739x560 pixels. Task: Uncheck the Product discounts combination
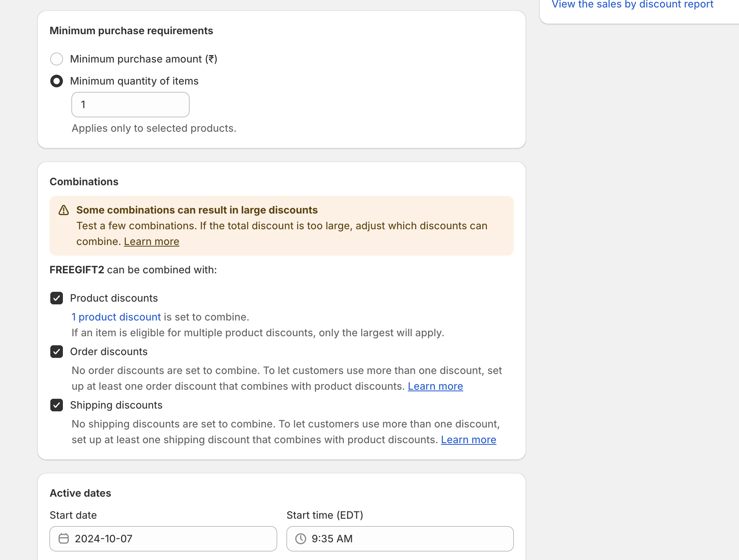click(57, 298)
